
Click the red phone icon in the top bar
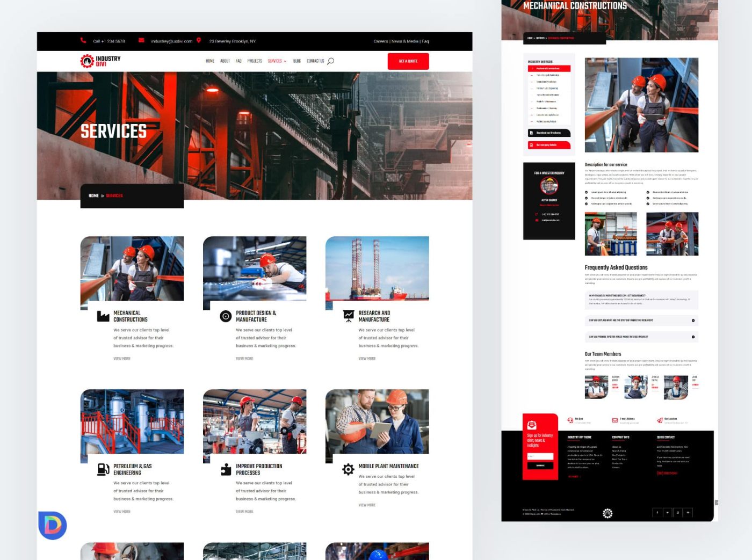[x=83, y=40]
